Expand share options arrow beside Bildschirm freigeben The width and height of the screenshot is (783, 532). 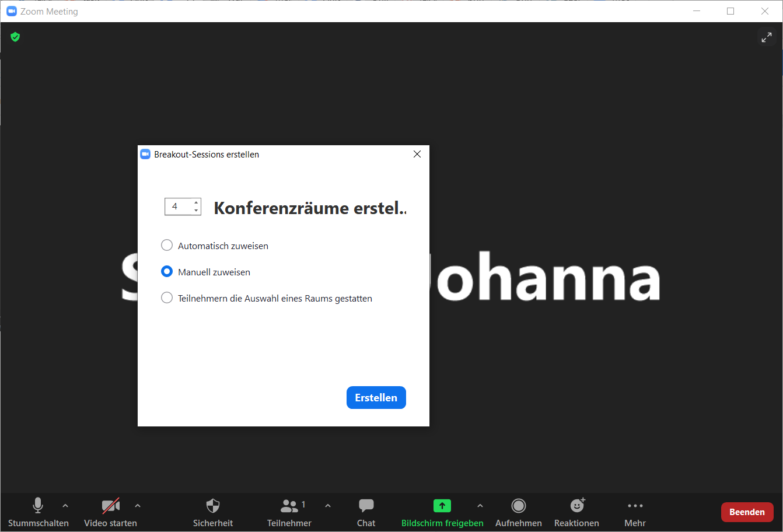tap(480, 506)
